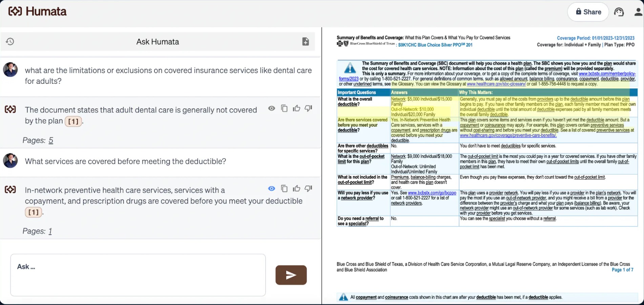Send the question with the arrow button
Screen dimensions: 644x305
click(291, 275)
